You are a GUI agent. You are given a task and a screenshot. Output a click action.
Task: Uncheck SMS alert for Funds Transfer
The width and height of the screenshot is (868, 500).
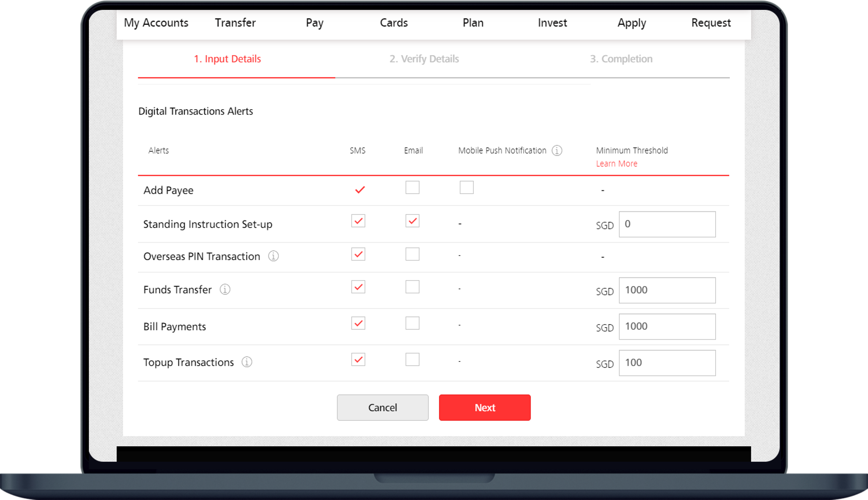point(358,287)
